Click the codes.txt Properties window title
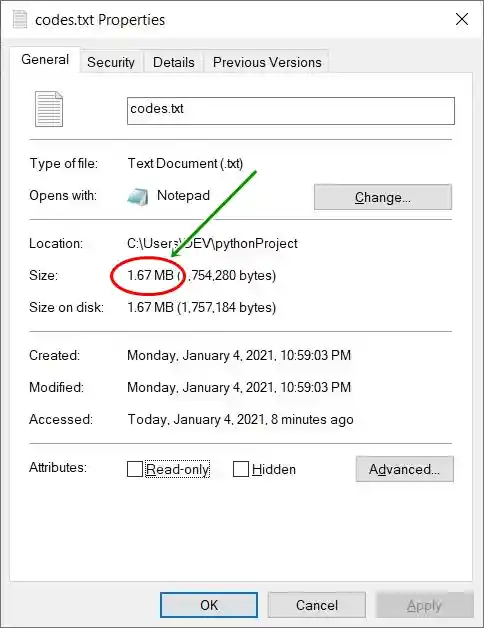Screen dimensions: 484x628 click(100, 20)
